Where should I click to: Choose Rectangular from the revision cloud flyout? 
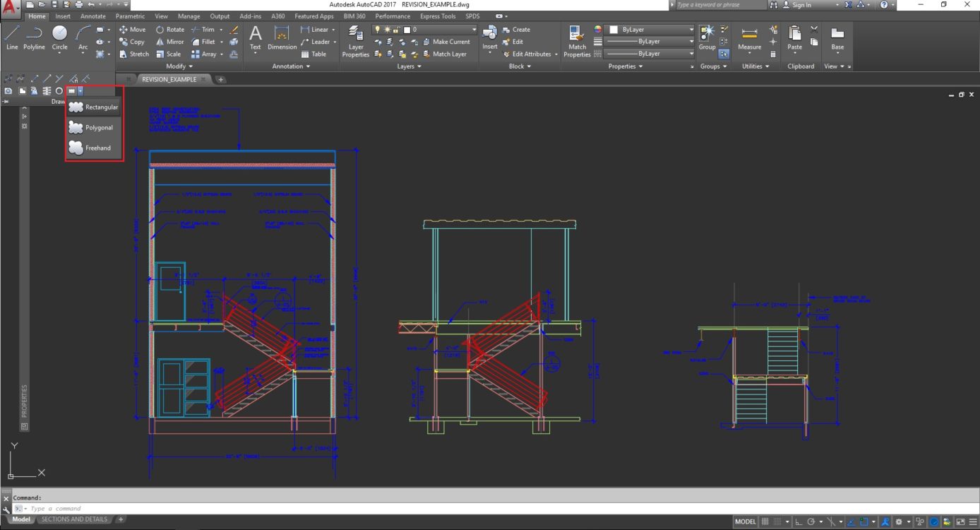tap(102, 107)
